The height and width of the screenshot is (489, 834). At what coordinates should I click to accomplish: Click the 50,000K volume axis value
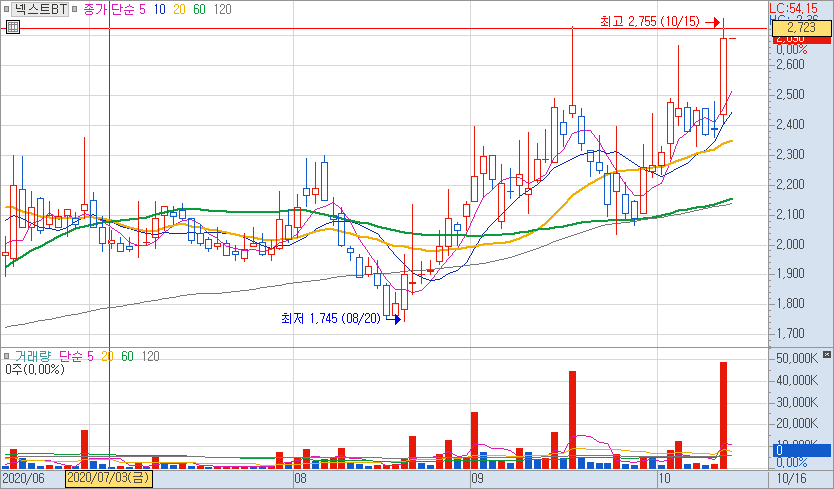797,359
